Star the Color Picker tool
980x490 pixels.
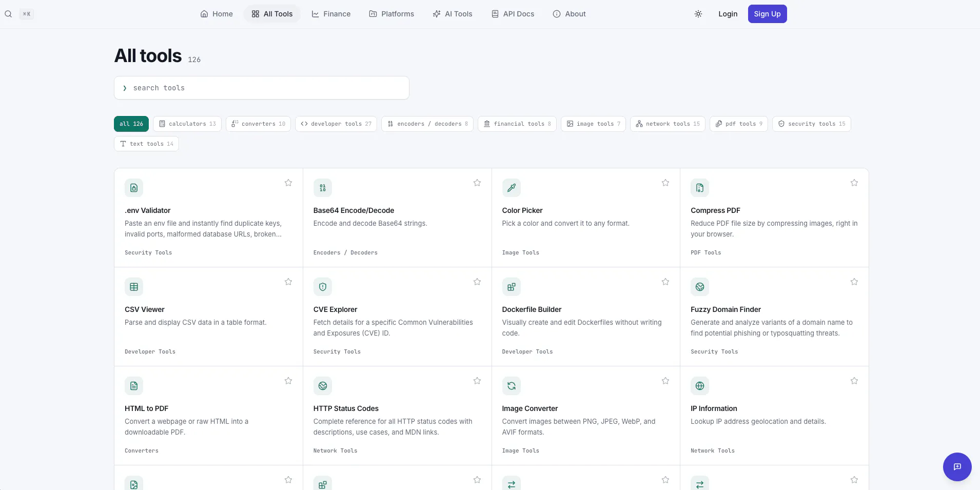tap(665, 183)
